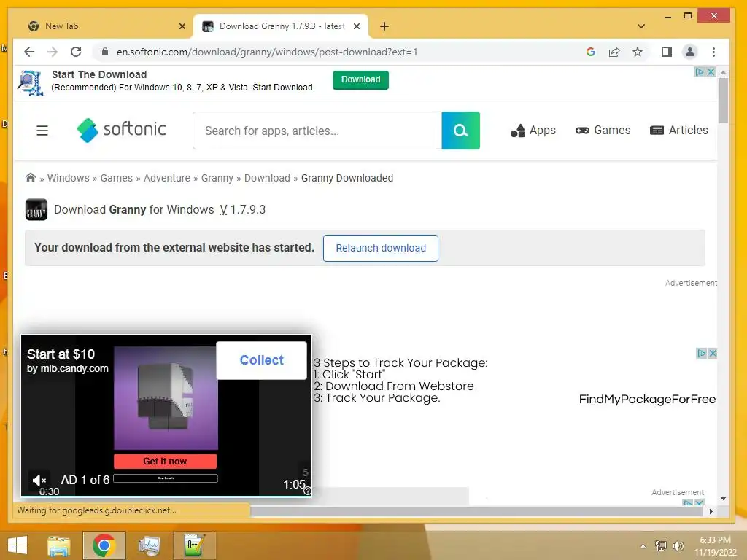
Task: Click Get it now in video ad
Action: 166,461
